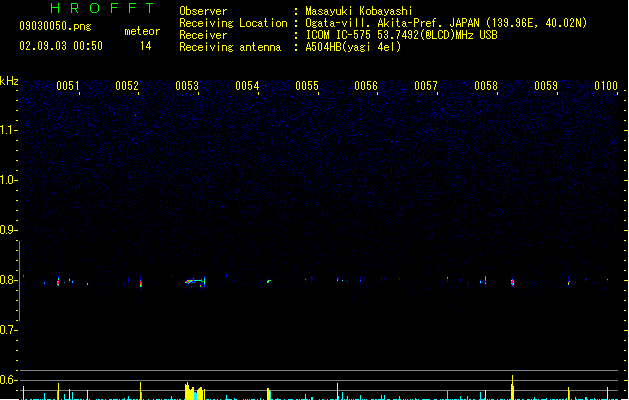Click the 0057 time marker

coord(426,86)
